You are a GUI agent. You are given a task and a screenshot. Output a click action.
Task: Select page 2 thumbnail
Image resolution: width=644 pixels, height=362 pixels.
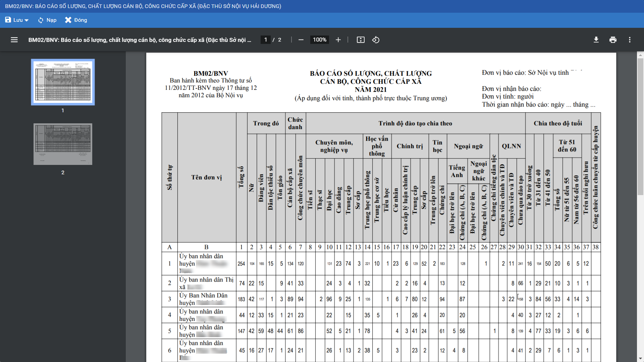[x=63, y=144]
